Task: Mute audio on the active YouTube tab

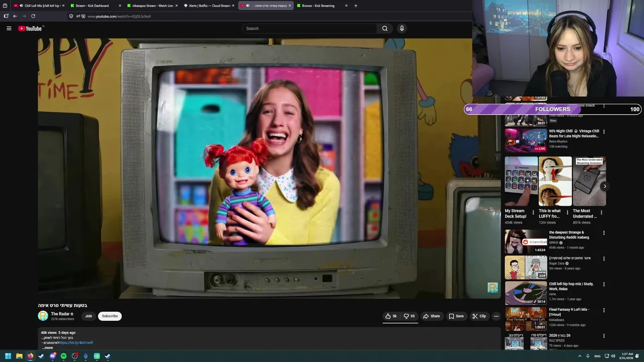Action: pyautogui.click(x=248, y=6)
